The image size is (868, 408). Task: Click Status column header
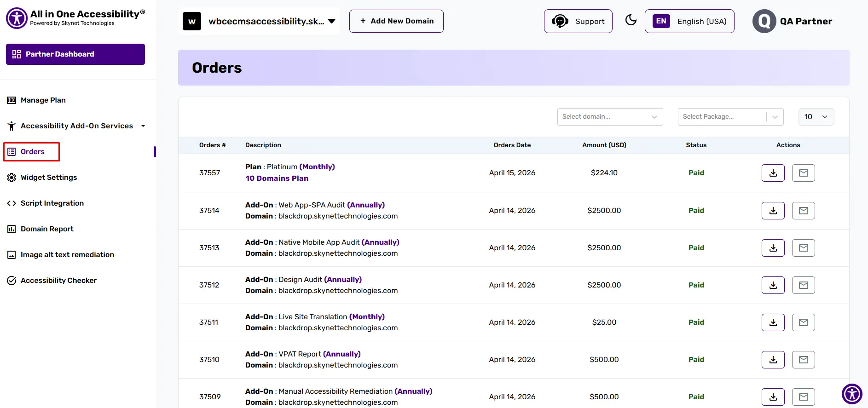pos(696,145)
